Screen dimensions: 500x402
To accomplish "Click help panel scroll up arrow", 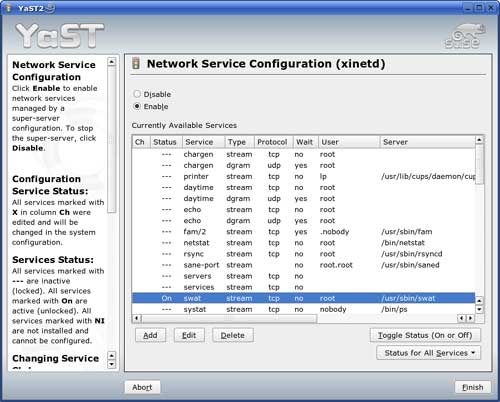I will pos(112,62).
